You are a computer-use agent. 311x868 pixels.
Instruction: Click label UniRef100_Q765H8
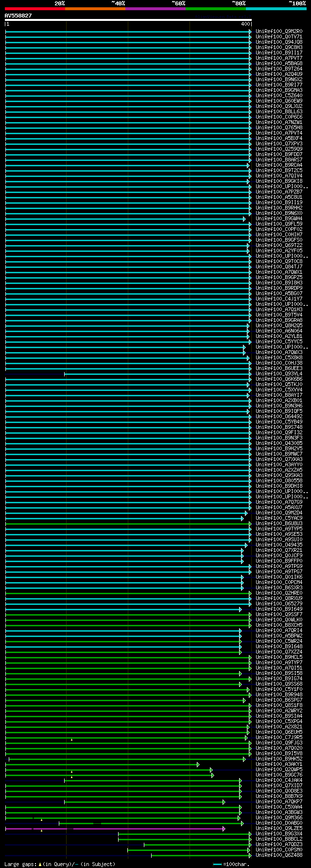click(279, 127)
